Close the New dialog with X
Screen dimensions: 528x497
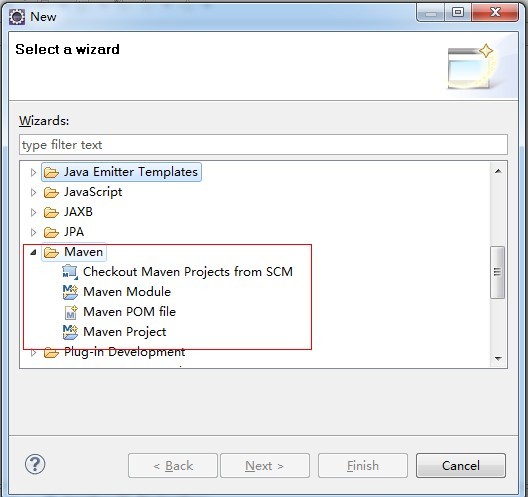495,12
